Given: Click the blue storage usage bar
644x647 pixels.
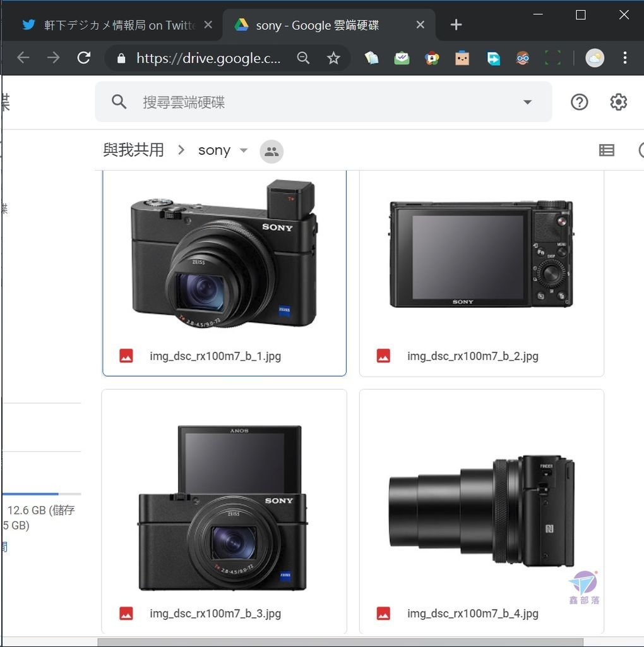Looking at the screenshot, I should pyautogui.click(x=30, y=493).
